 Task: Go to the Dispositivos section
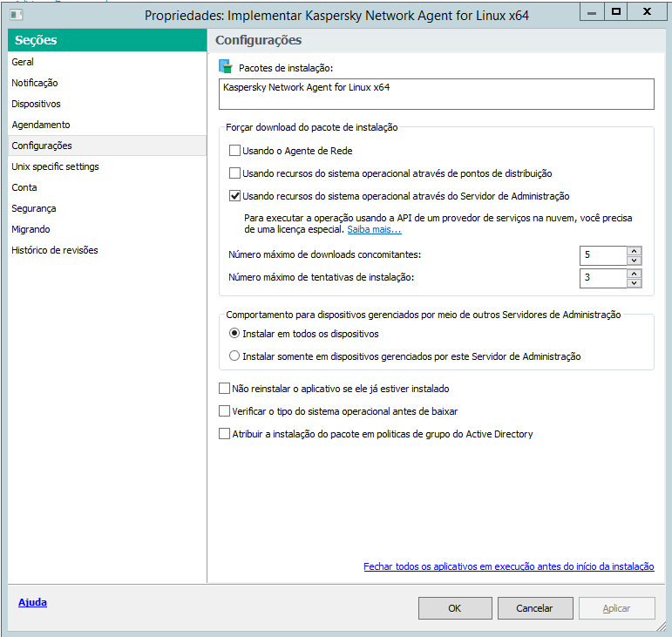pos(107,104)
